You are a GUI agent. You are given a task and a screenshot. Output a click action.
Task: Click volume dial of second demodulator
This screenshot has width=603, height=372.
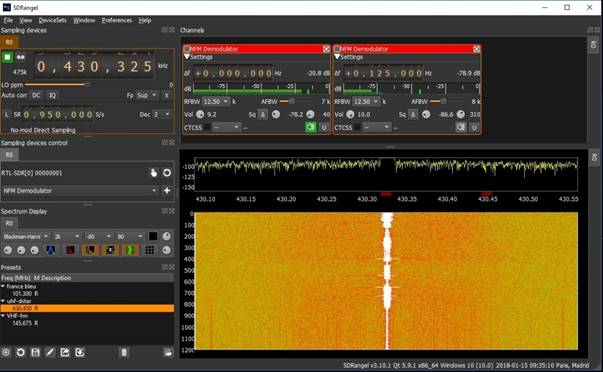(x=350, y=114)
